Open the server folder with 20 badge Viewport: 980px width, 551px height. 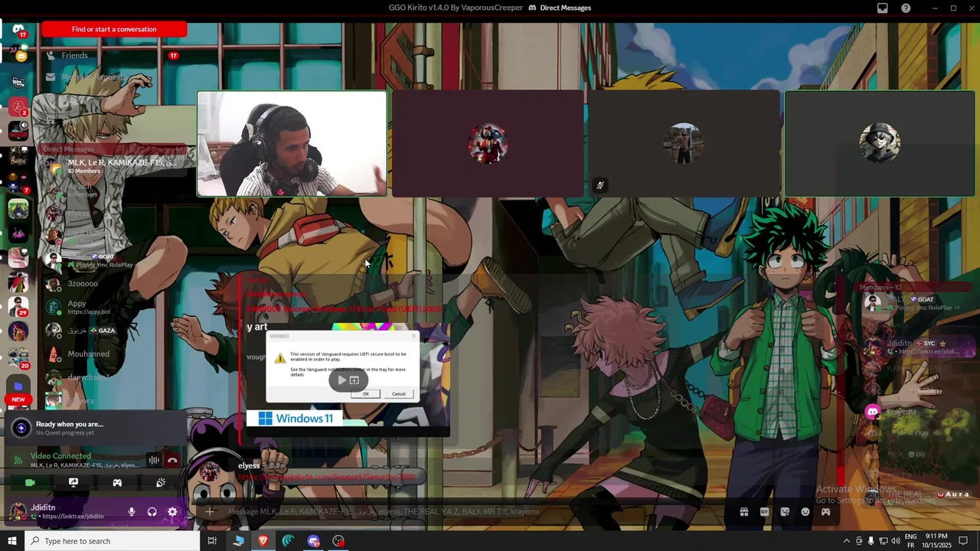pos(18,357)
